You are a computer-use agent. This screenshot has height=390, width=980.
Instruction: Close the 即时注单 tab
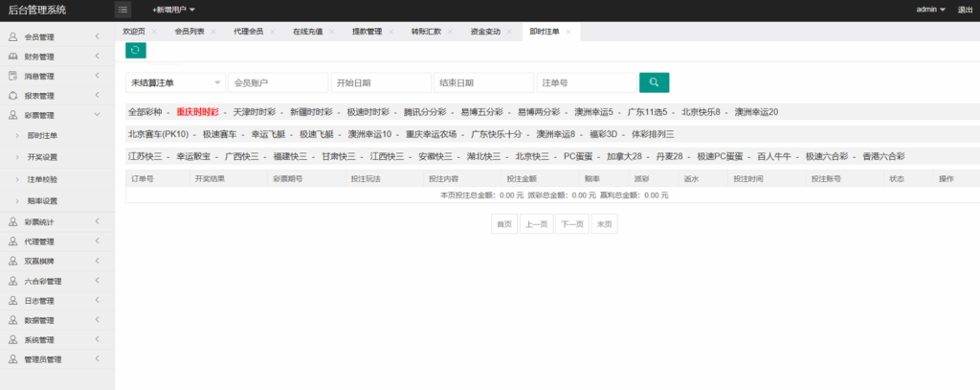[568, 32]
